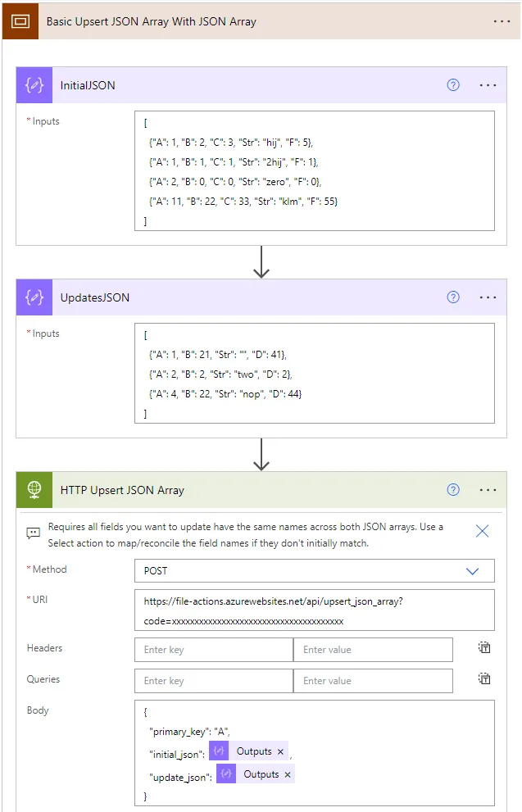Click the Headers switch-to-text-mode icon
522x812 pixels.
[483, 649]
